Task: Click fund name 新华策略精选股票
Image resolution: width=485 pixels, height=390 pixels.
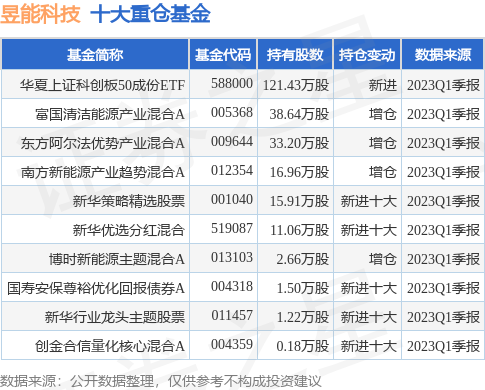Action: [129, 201]
